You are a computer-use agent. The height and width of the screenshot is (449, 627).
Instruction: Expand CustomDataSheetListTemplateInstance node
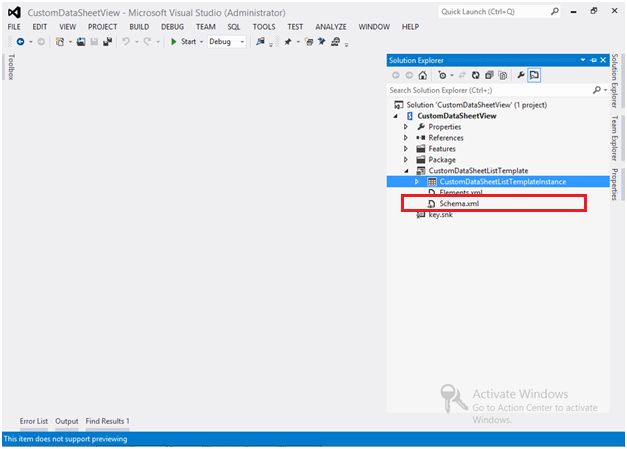pos(417,182)
